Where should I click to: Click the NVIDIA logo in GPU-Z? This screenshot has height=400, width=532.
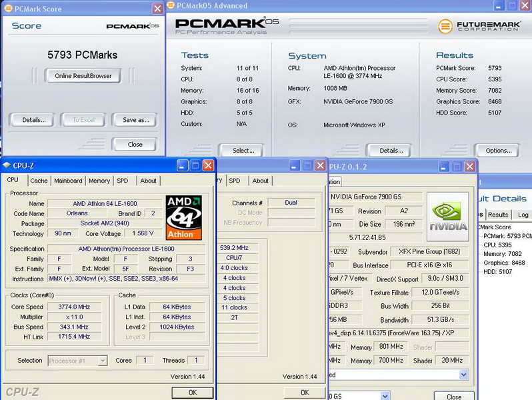[x=448, y=217]
